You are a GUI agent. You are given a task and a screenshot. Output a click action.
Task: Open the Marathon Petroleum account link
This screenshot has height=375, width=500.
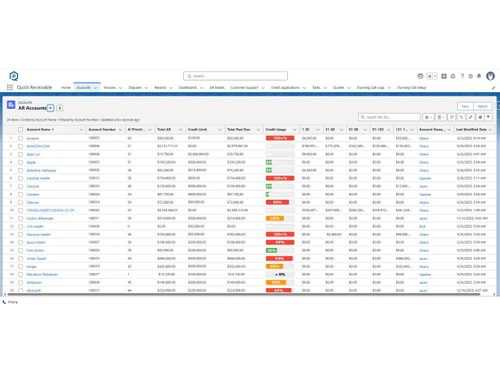coord(42,275)
